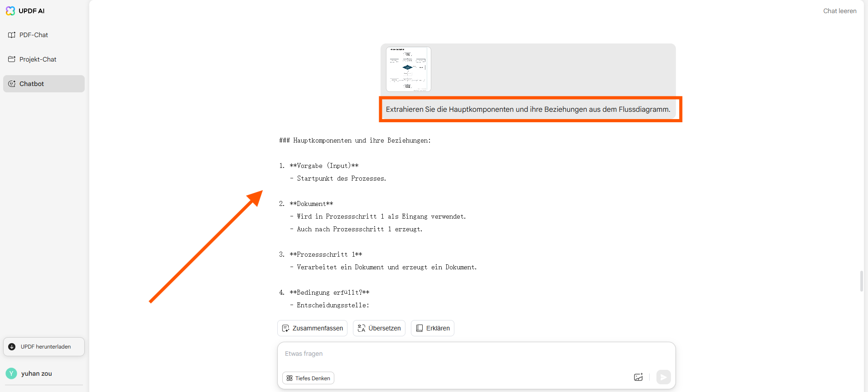Open PDF-Chat from the sidebar
Image resolution: width=868 pixels, height=392 pixels.
click(x=44, y=35)
